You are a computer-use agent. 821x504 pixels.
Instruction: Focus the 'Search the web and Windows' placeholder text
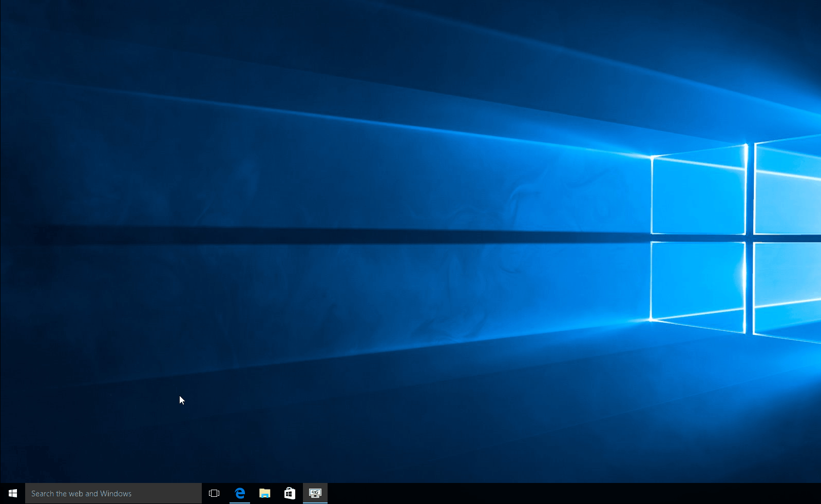click(81, 493)
